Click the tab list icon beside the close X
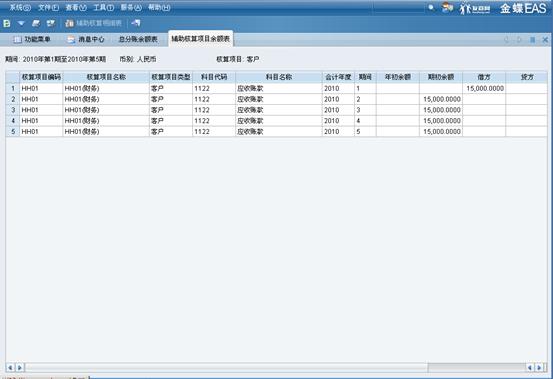The image size is (553, 379). 533,40
